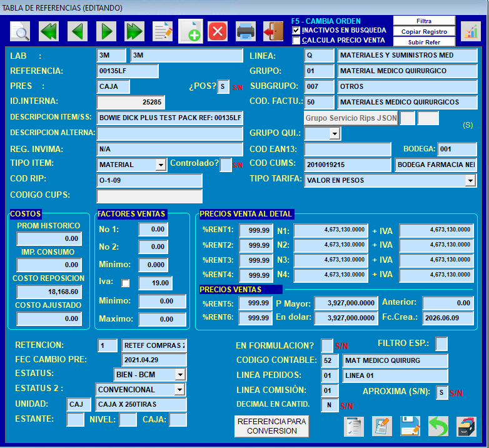The height and width of the screenshot is (448, 489).
Task: Go to previous record arrow
Action: pos(78,31)
